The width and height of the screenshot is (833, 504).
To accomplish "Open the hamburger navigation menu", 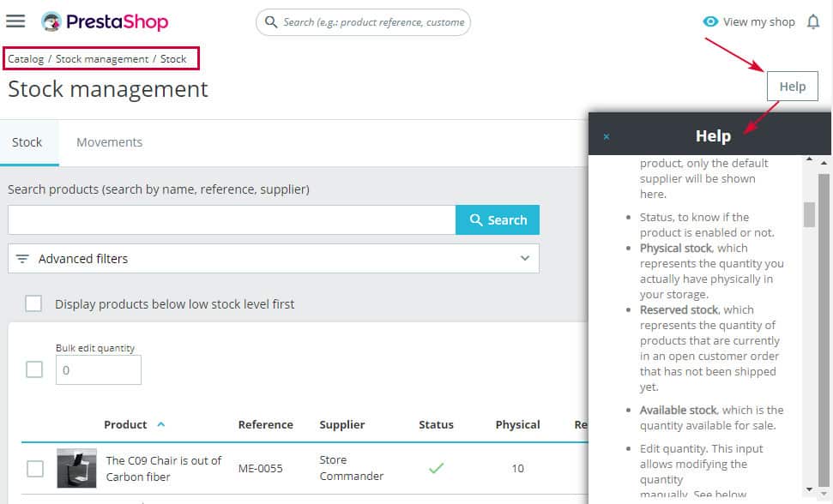I will (x=15, y=21).
